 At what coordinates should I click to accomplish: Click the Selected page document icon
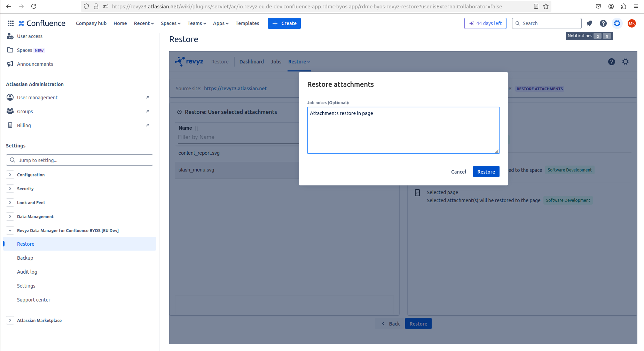[x=417, y=193]
